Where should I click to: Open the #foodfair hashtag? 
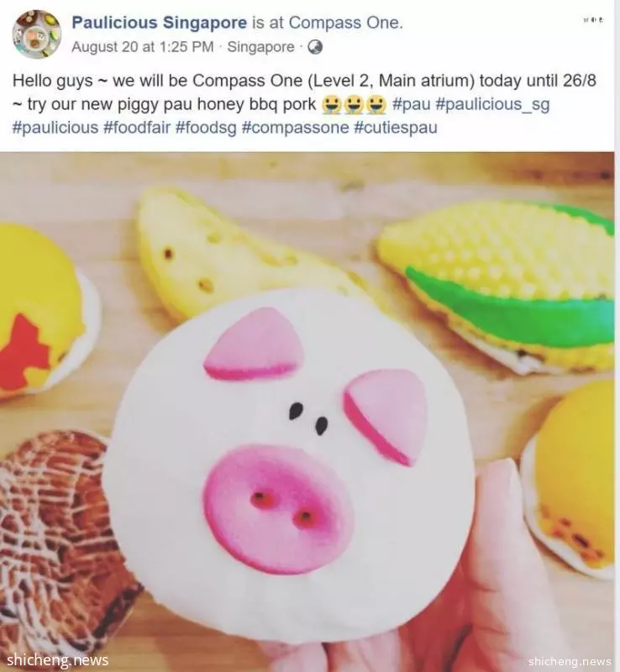point(137,128)
